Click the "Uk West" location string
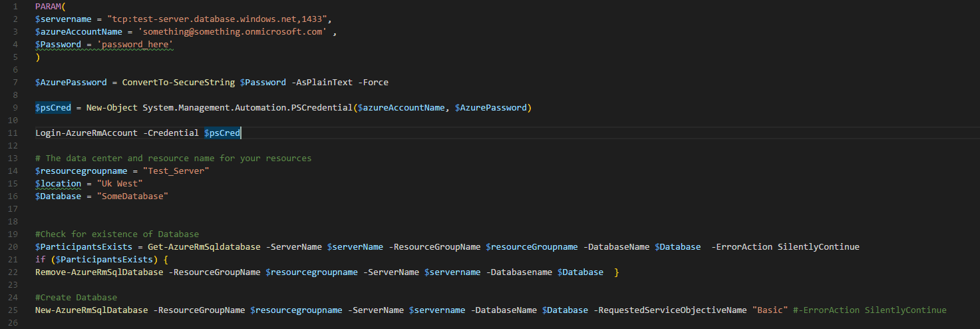The width and height of the screenshot is (980, 329). tap(120, 184)
